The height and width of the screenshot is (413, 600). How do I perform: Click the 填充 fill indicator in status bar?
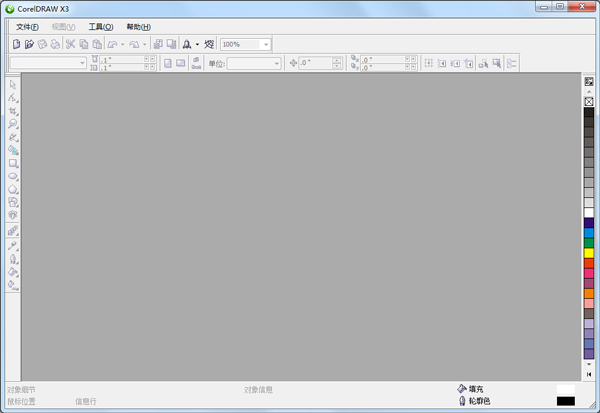pyautogui.click(x=471, y=389)
